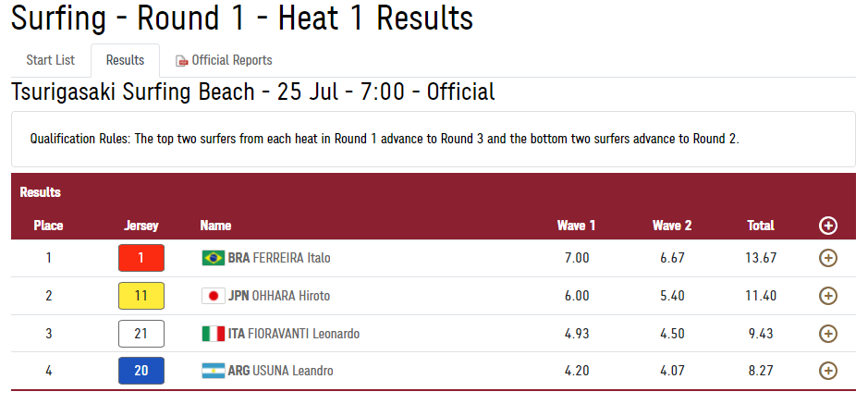This screenshot has height=416, width=868.
Task: Open the Start List tab
Action: pyautogui.click(x=50, y=60)
